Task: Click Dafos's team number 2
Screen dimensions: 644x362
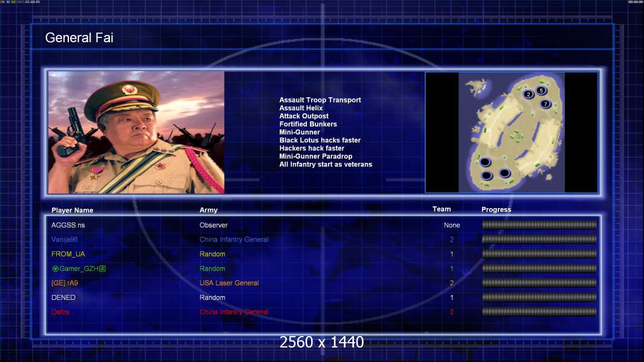Action: click(452, 312)
